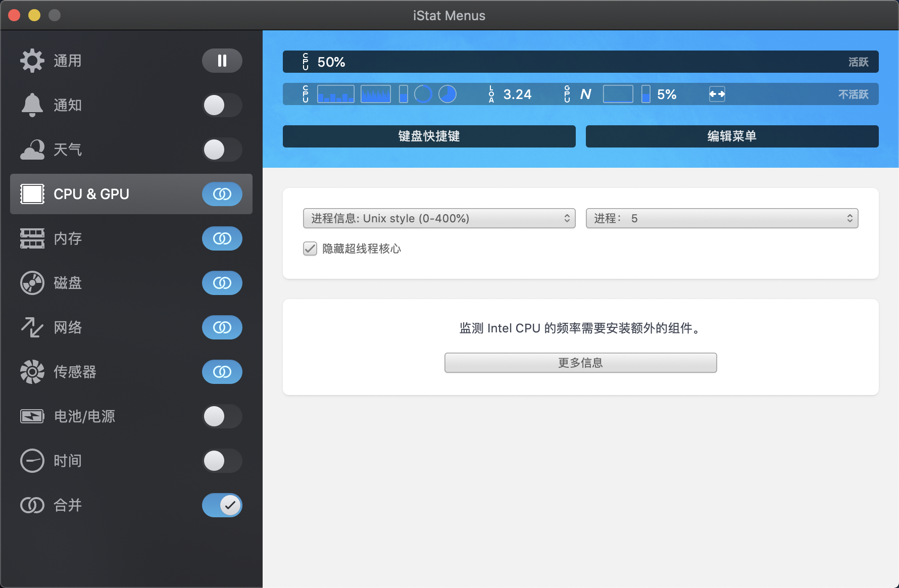Uncheck 隐藏超线程核心
Viewport: 899px width, 588px height.
tap(310, 249)
